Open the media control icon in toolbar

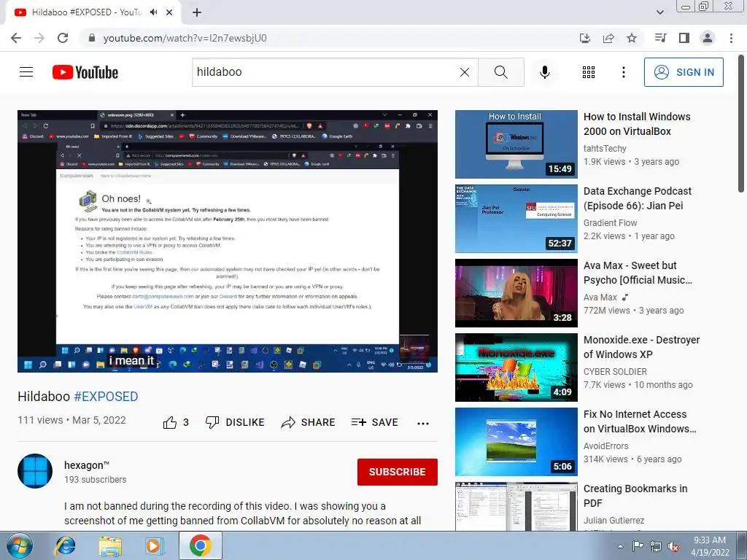coord(660,38)
